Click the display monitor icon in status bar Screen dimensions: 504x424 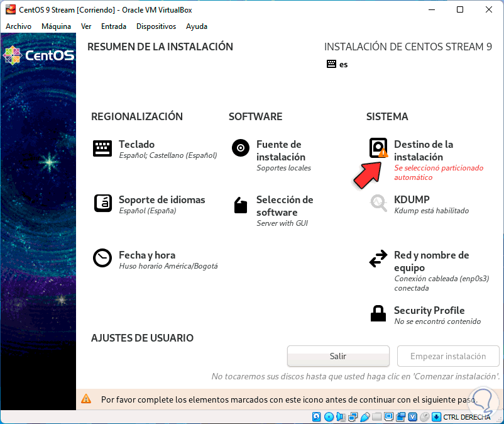[388, 417]
